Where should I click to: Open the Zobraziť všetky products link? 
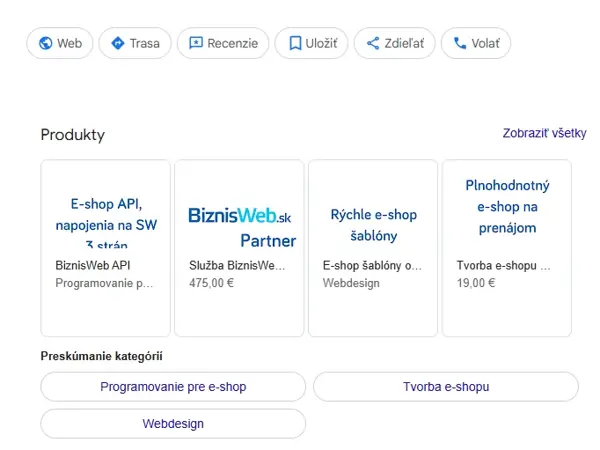[545, 133]
